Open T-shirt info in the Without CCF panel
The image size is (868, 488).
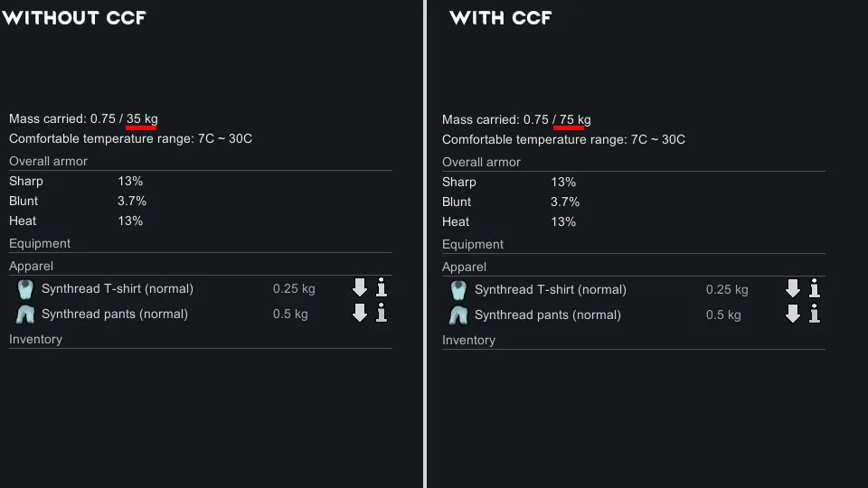pyautogui.click(x=382, y=288)
